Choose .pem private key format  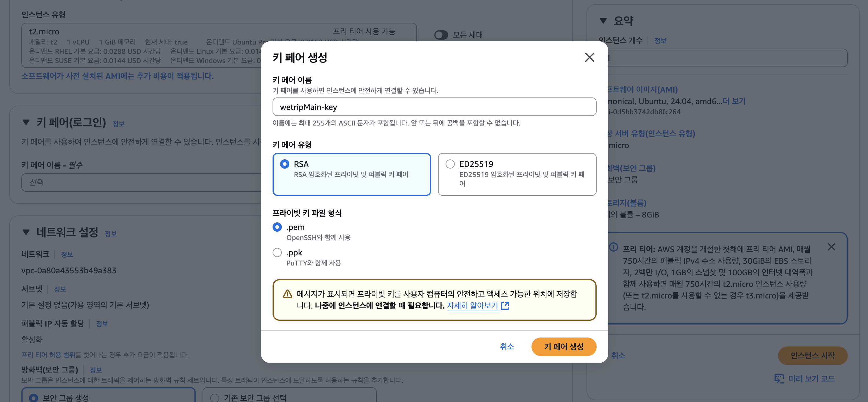pyautogui.click(x=277, y=227)
